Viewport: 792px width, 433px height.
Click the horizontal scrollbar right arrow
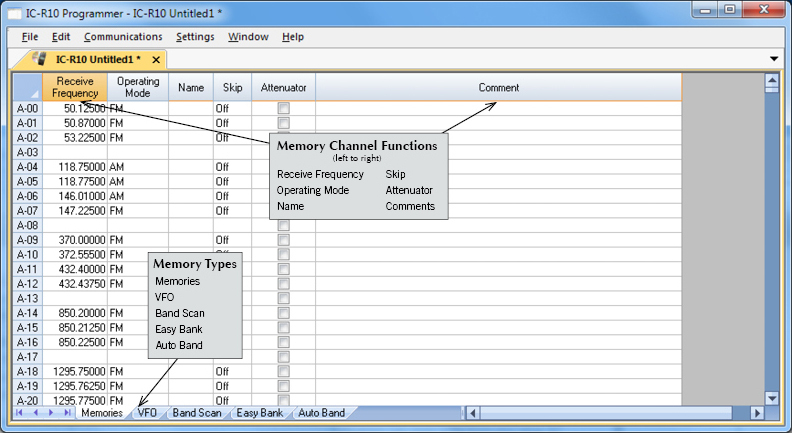click(757, 413)
